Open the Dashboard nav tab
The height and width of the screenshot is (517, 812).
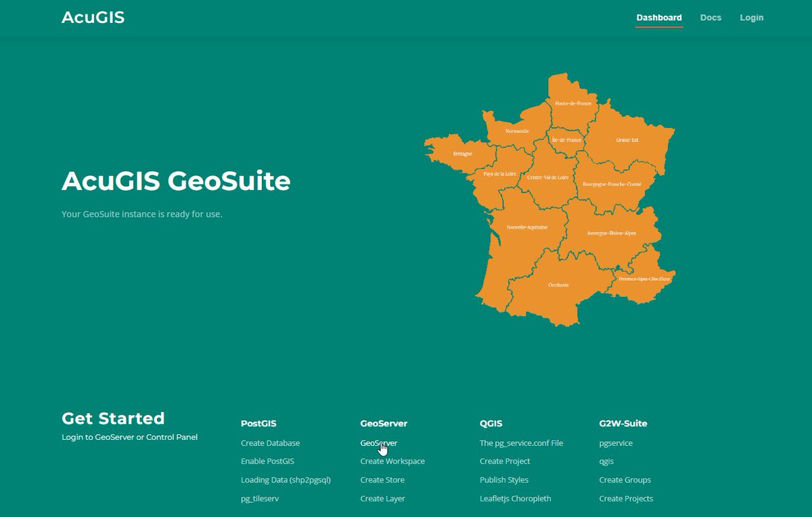(659, 18)
